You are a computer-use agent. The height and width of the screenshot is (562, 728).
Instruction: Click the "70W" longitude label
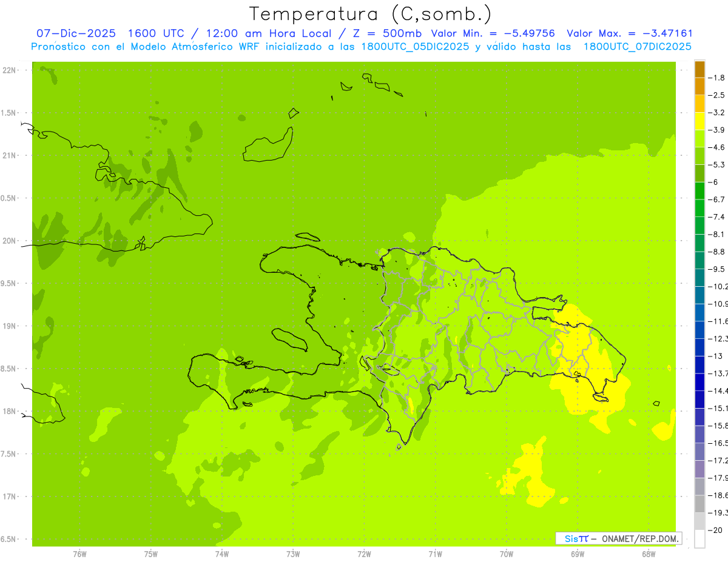[x=507, y=554]
